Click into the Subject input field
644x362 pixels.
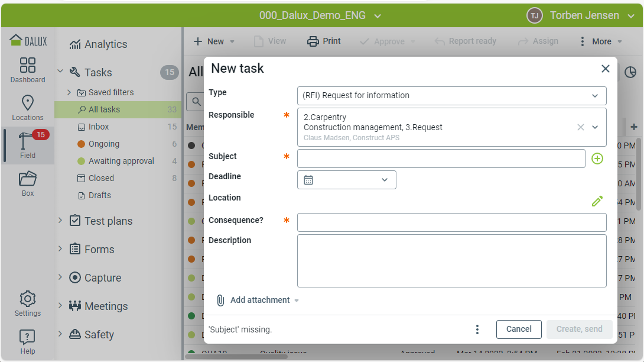coord(441,159)
